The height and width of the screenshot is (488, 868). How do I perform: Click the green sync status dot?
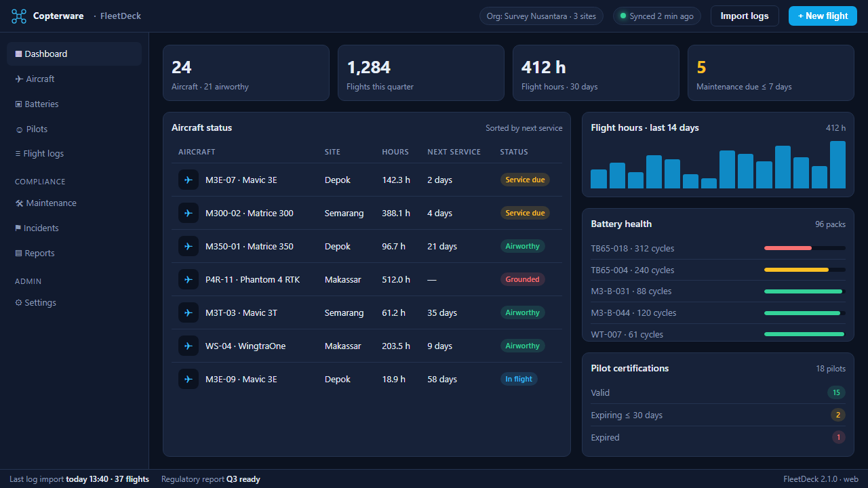tap(623, 16)
